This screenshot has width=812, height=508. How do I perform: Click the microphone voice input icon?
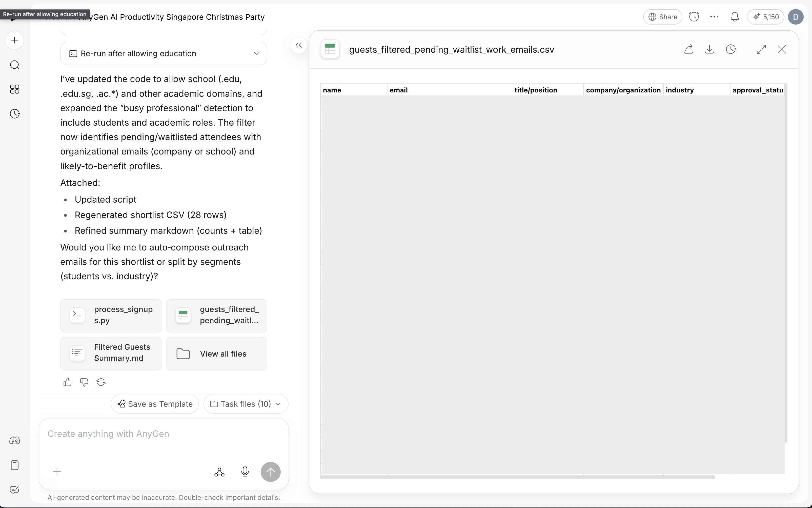click(245, 472)
